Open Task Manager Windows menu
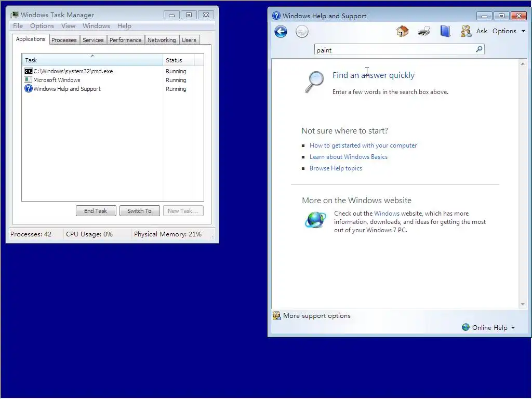 tap(96, 26)
